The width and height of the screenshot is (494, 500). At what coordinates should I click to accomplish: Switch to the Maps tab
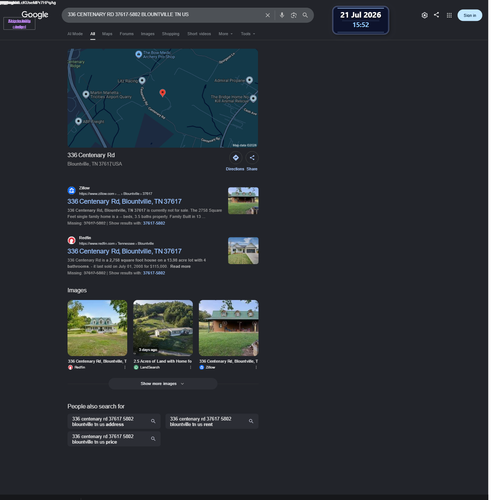tap(108, 34)
